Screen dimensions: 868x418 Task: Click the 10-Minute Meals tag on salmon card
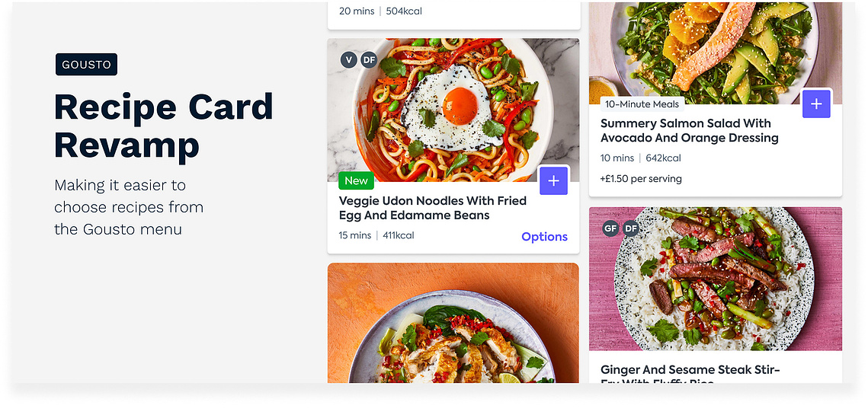tap(642, 104)
